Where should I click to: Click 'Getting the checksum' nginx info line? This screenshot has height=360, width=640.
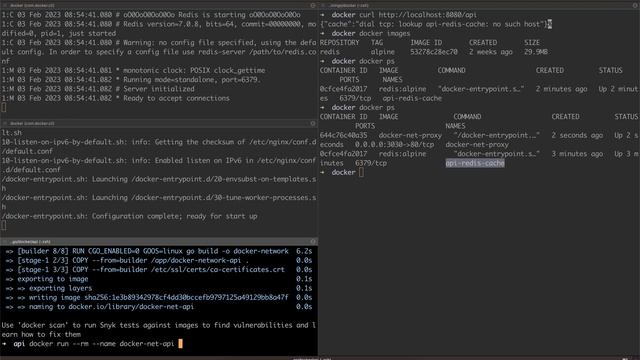pyautogui.click(x=159, y=147)
